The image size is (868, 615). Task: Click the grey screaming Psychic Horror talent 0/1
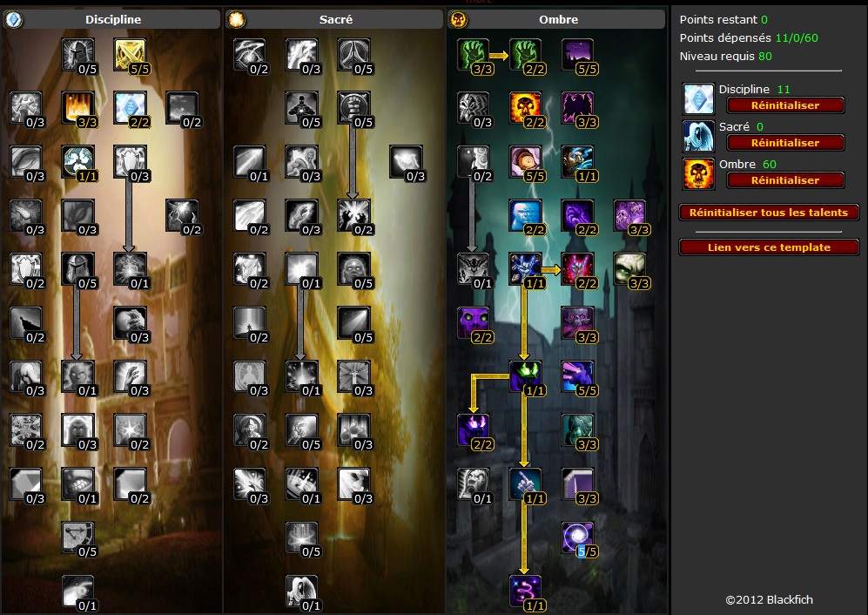coord(474,484)
